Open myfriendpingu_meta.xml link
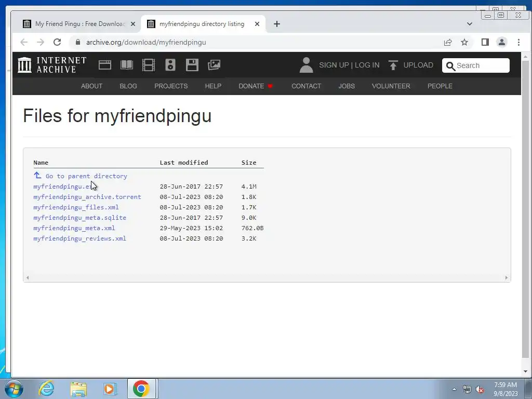The height and width of the screenshot is (399, 532). [x=74, y=228]
